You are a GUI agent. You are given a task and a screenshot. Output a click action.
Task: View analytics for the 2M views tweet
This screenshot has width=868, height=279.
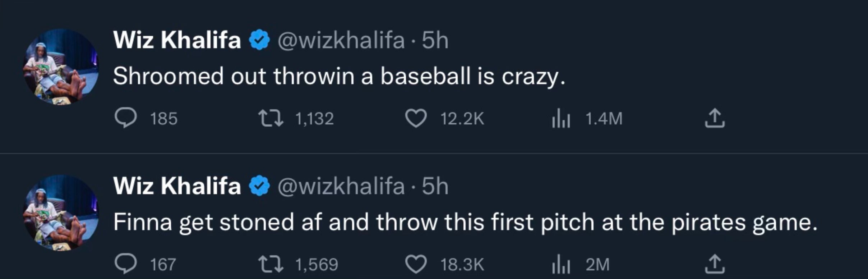click(561, 265)
